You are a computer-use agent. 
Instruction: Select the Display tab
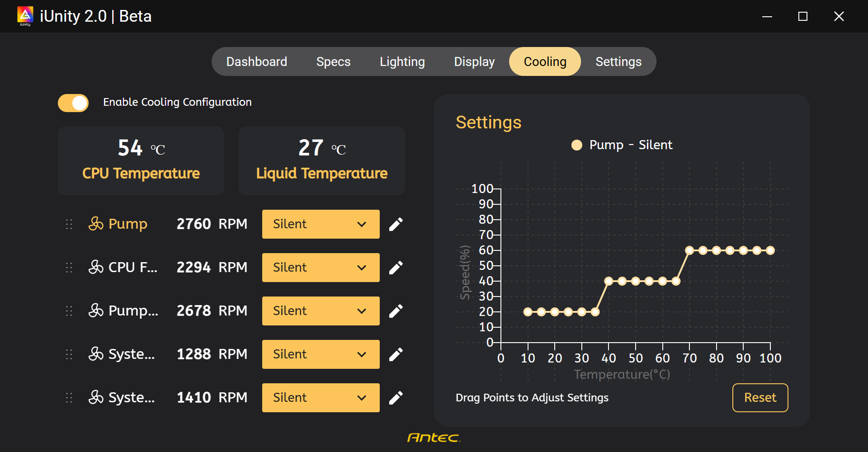pos(474,61)
